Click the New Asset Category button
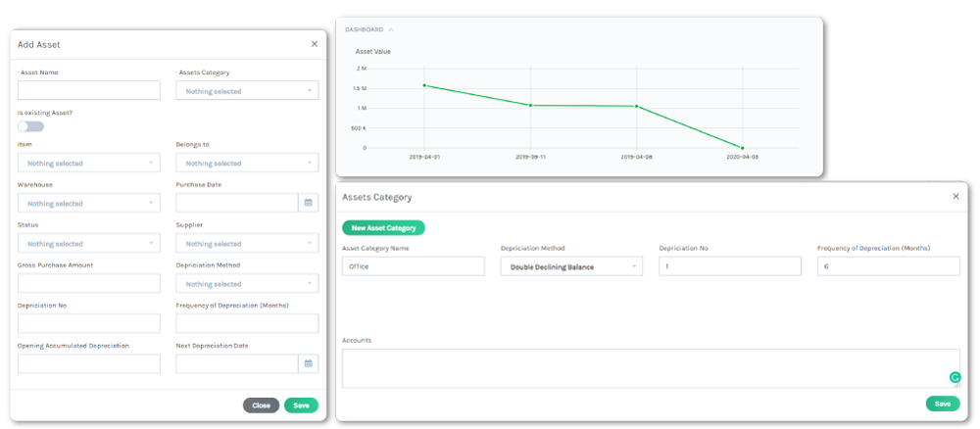The height and width of the screenshot is (429, 980). (x=383, y=228)
